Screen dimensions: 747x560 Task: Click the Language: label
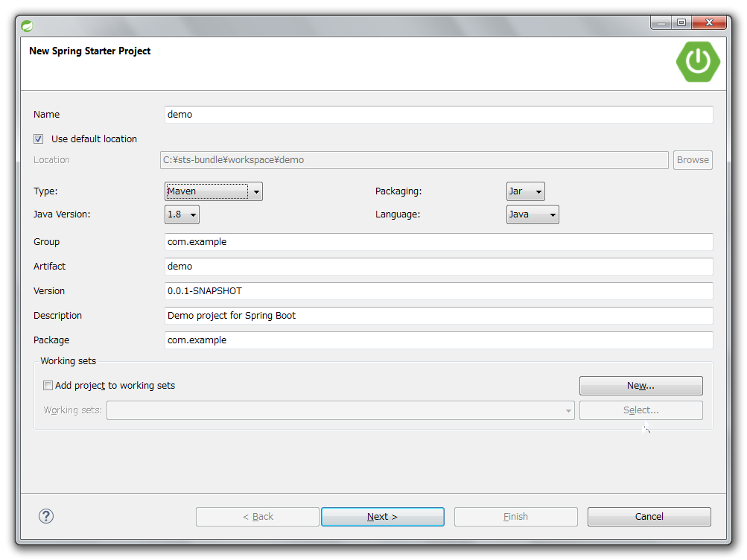pos(398,214)
